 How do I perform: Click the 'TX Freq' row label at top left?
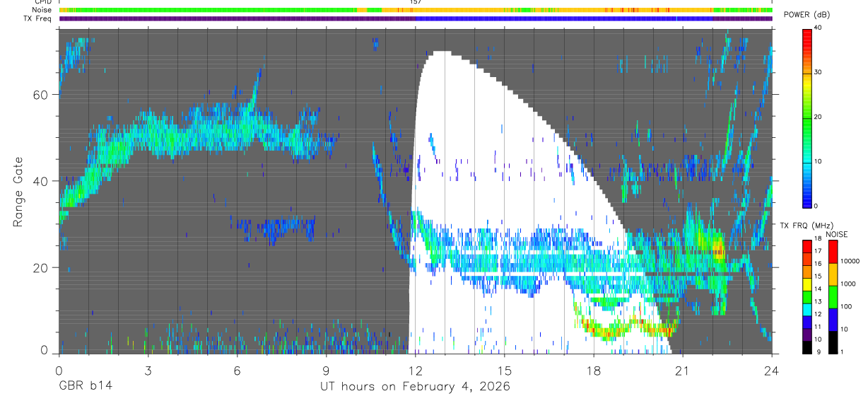point(38,18)
